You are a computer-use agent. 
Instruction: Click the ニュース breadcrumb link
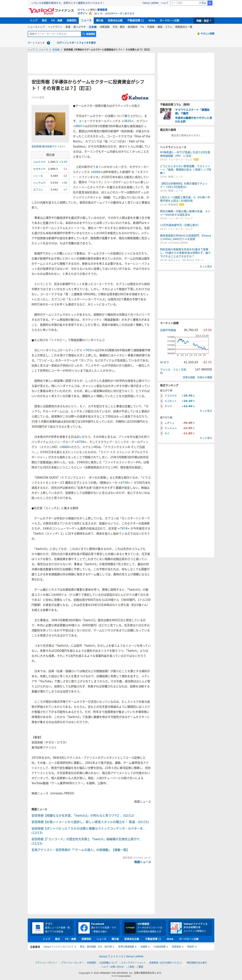pos(43,50)
